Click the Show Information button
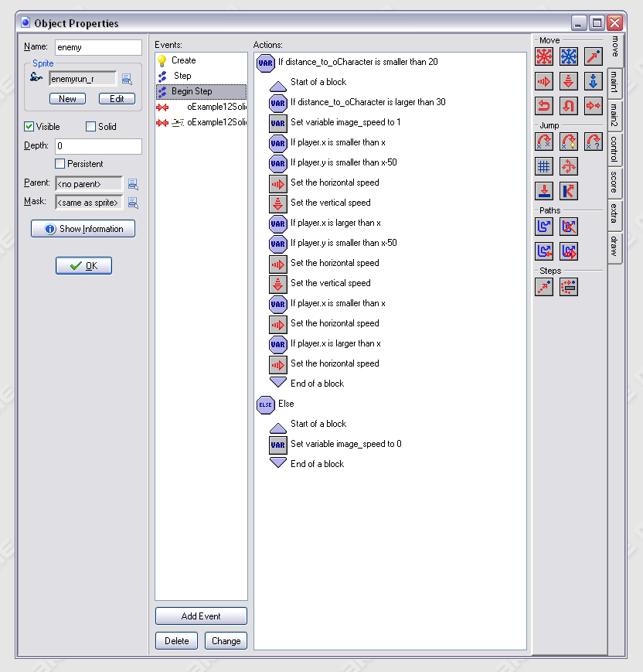 pyautogui.click(x=83, y=228)
